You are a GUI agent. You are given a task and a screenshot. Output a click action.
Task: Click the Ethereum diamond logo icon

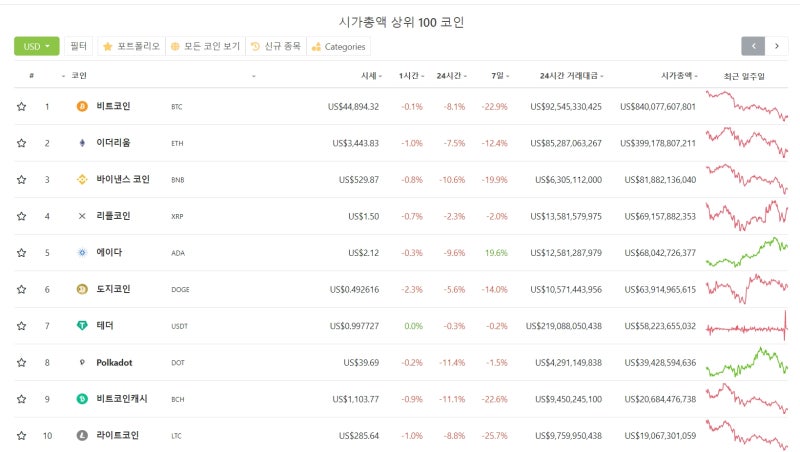[x=82, y=143]
